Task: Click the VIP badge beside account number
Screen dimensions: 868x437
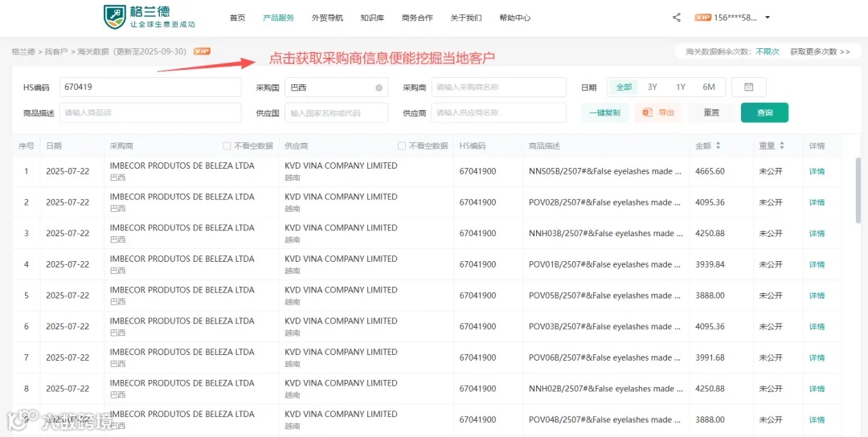Action: pos(702,18)
